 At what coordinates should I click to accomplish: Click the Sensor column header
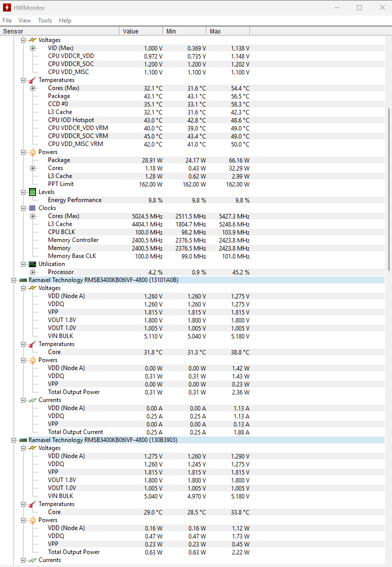pyautogui.click(x=59, y=31)
